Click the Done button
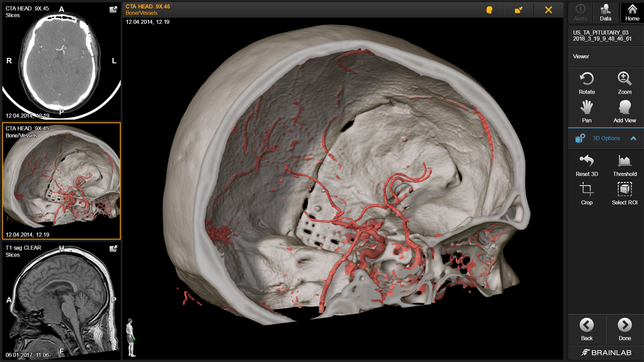Screen dimensions: 644x362 click(625, 329)
